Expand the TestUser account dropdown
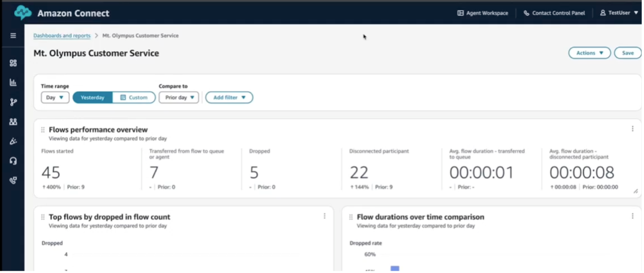Screen dimensions: 644x273 tap(619, 13)
